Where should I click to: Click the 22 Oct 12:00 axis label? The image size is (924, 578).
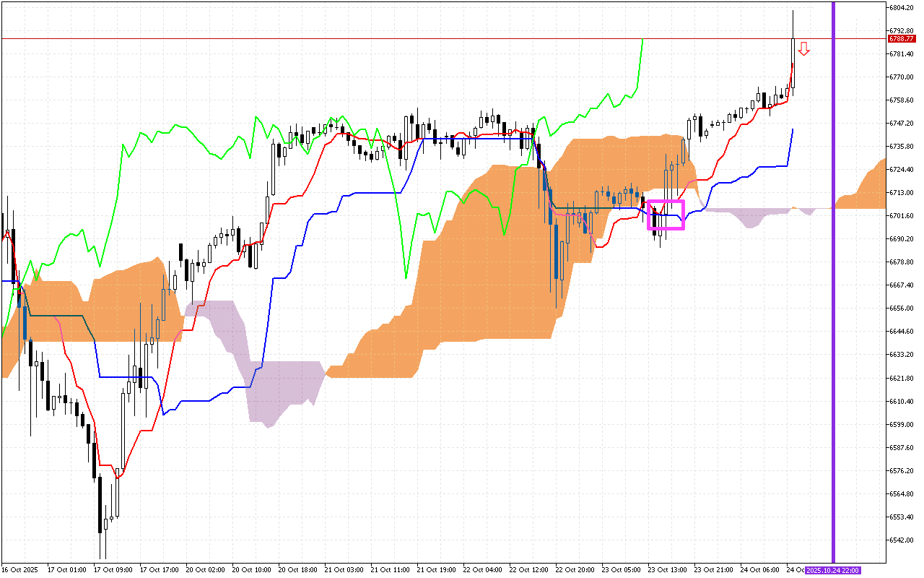coord(531,569)
